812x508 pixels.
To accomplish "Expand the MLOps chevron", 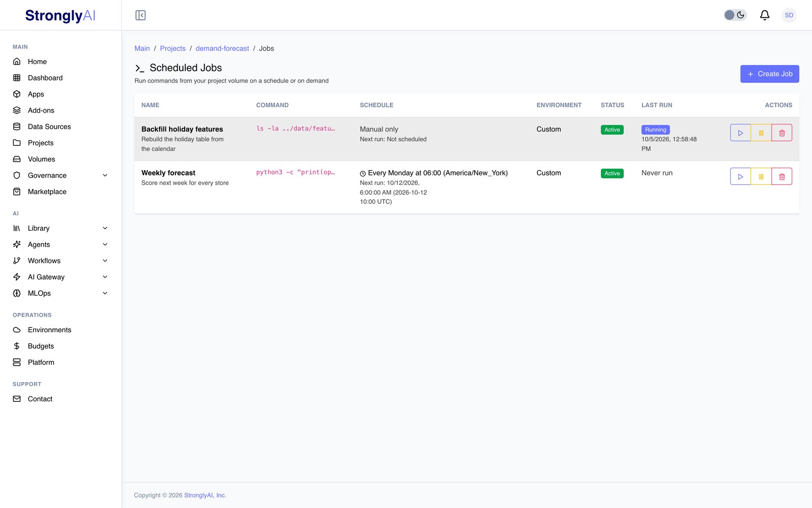I will click(105, 293).
